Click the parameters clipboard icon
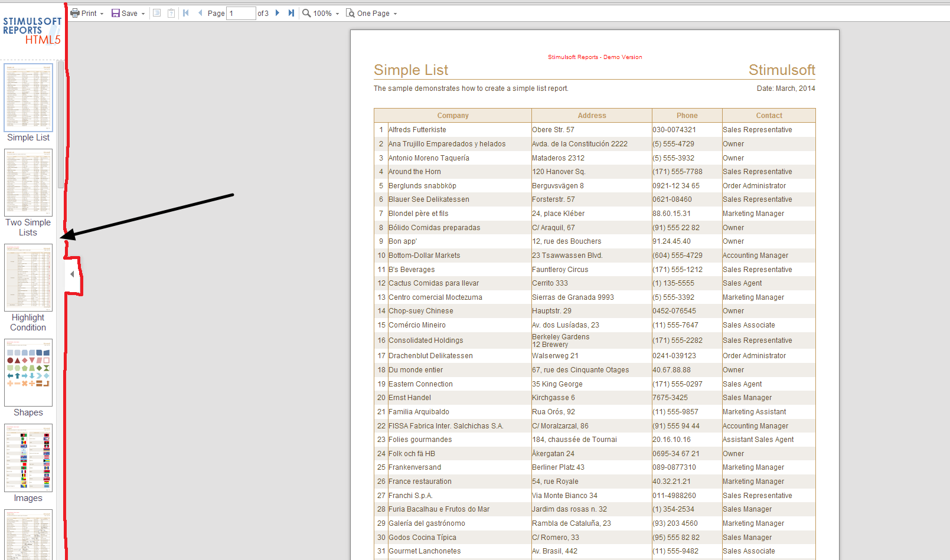 (x=171, y=13)
